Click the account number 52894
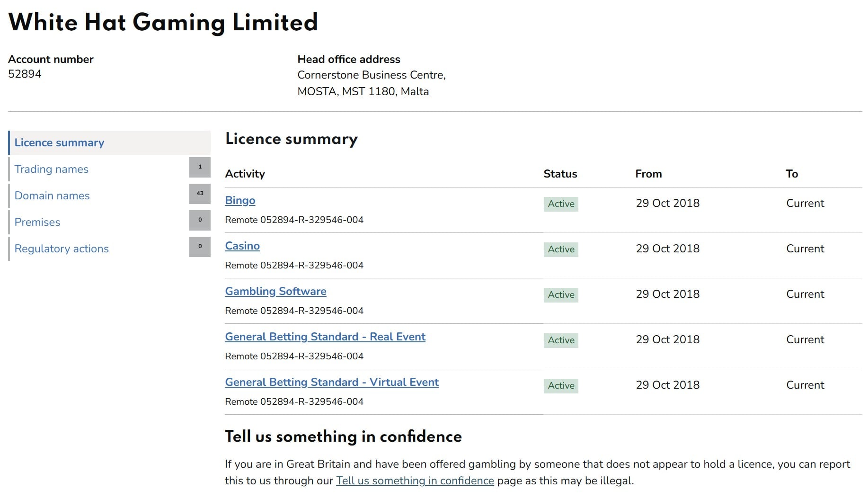This screenshot has width=868, height=499. pos(25,74)
